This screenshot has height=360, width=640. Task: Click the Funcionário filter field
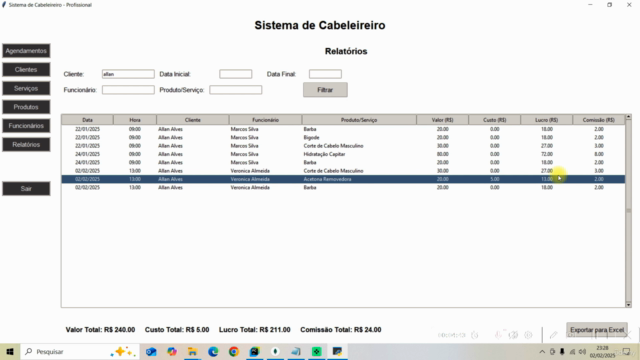click(x=128, y=90)
